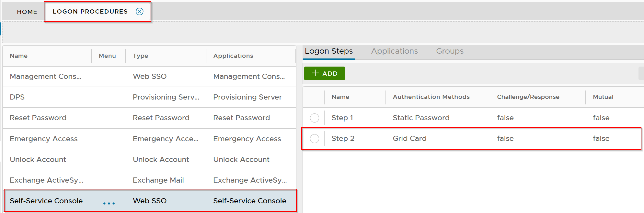Click the Grid Card authentication method cell

pos(409,139)
